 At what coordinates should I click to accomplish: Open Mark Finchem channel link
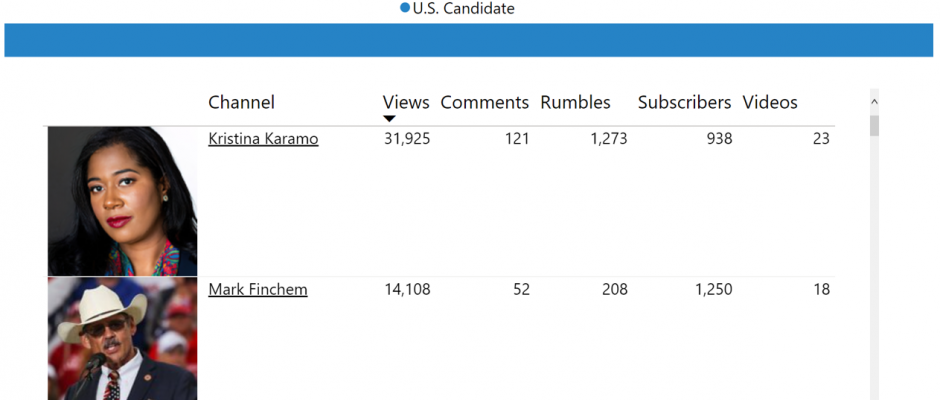[258, 290]
